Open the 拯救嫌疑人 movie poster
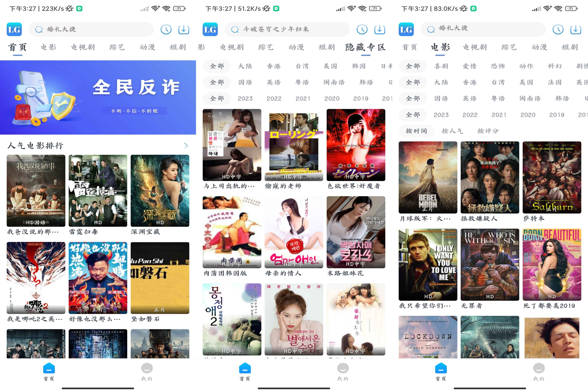The width and height of the screenshot is (588, 392). 490,178
